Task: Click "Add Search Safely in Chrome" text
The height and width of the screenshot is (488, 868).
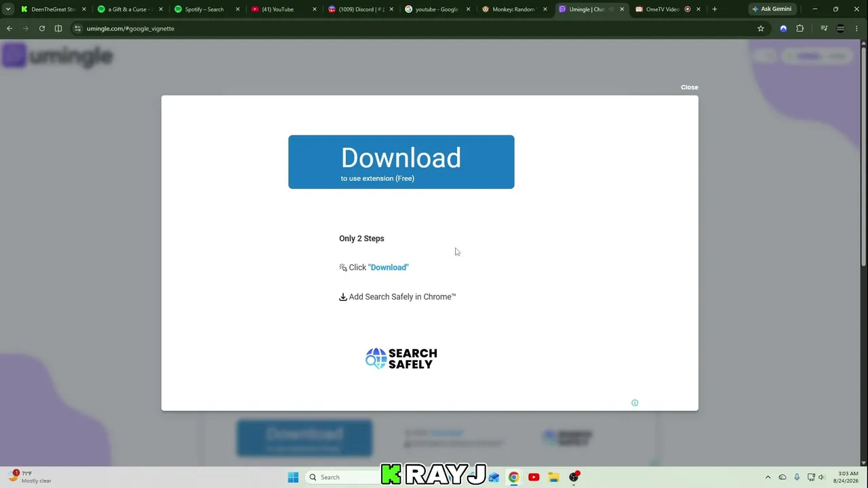Action: (402, 297)
